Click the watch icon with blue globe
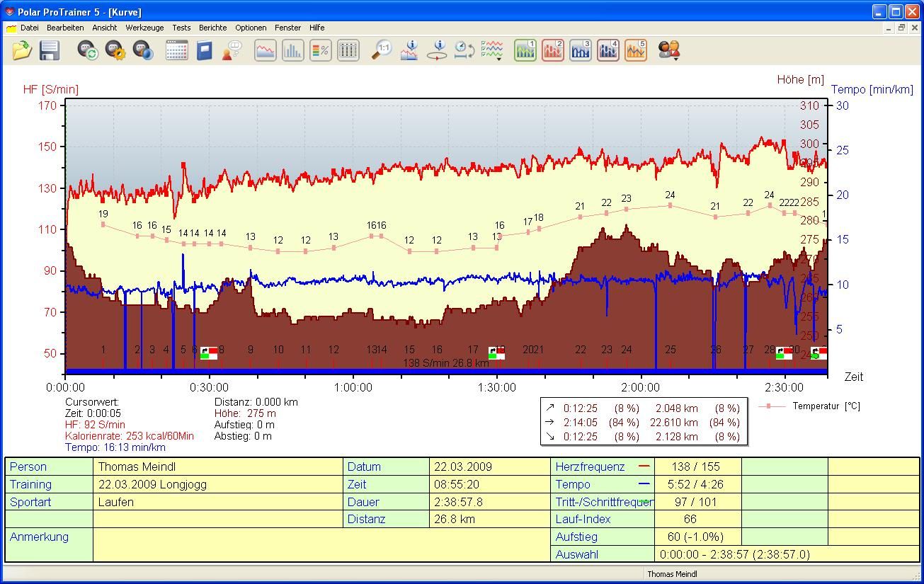924x584 pixels. tap(143, 50)
